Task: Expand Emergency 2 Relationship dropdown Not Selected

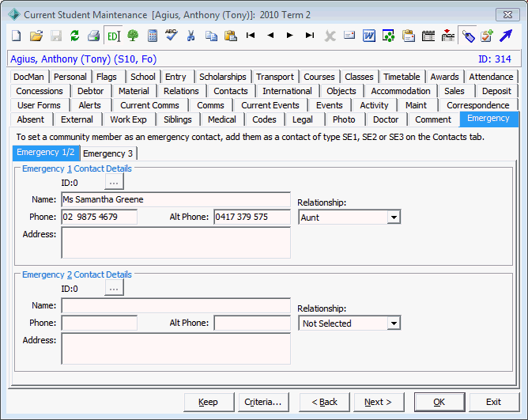Action: (394, 324)
